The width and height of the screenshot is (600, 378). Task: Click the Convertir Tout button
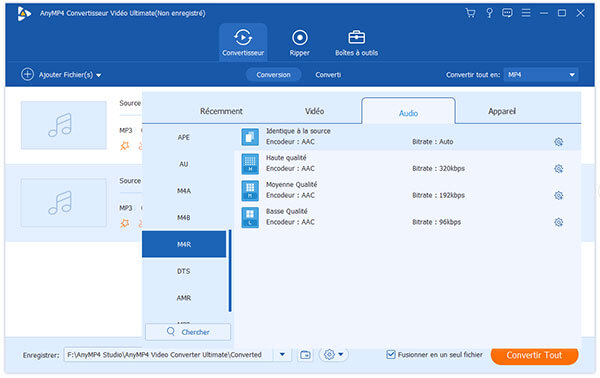534,355
